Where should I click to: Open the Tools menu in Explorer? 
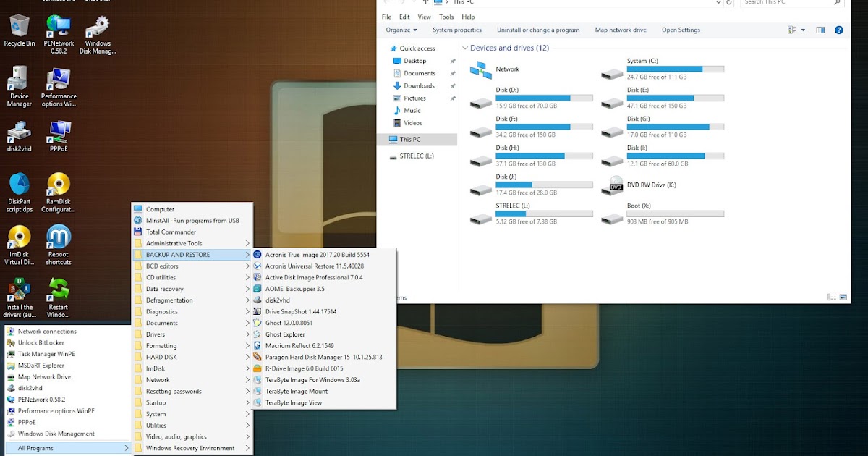[x=446, y=16]
